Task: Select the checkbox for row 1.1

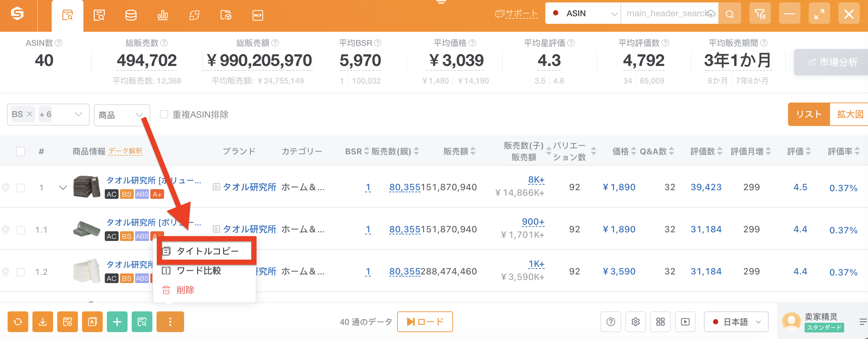Action: (x=21, y=230)
